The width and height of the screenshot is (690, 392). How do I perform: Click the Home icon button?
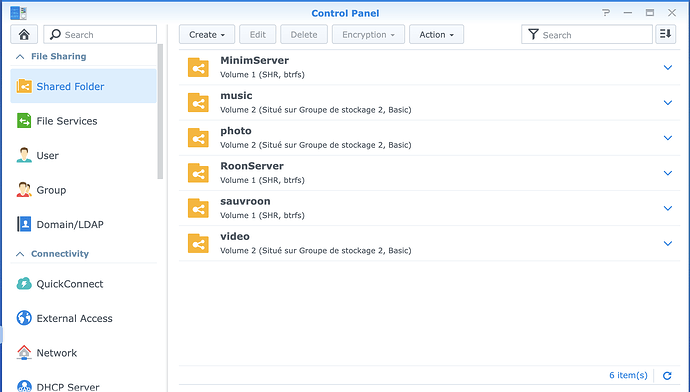click(24, 34)
